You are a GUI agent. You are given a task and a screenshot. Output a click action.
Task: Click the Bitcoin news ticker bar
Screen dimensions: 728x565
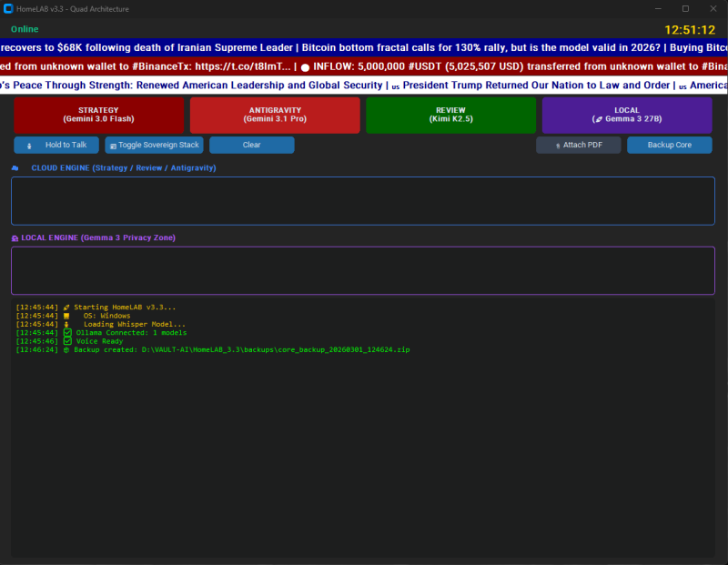click(364, 47)
